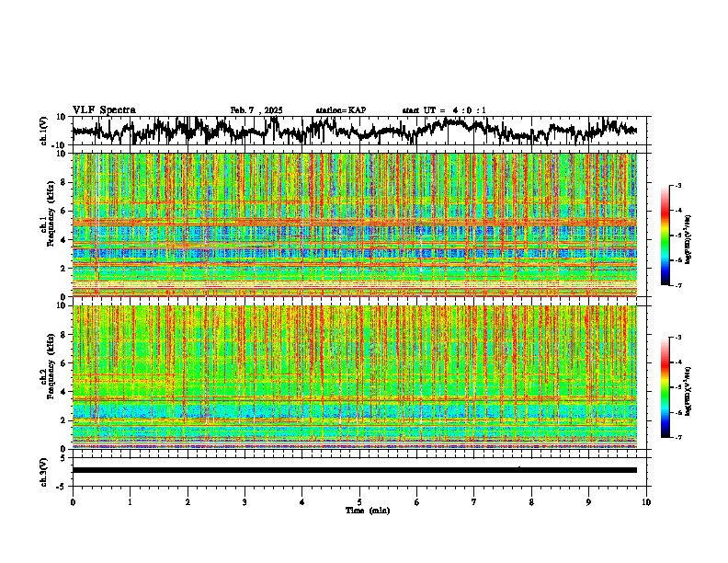
Task: Click time-axis tick label "9" at bottom
Action: tap(588, 502)
